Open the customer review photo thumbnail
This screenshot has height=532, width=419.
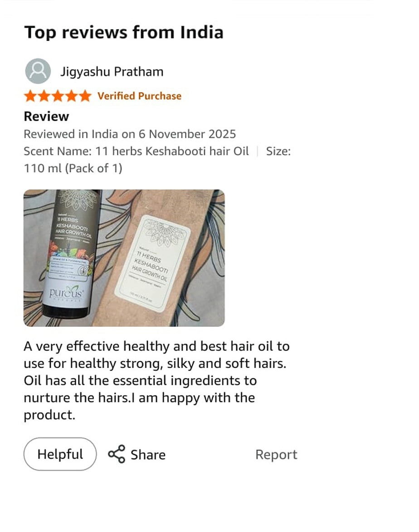124,258
